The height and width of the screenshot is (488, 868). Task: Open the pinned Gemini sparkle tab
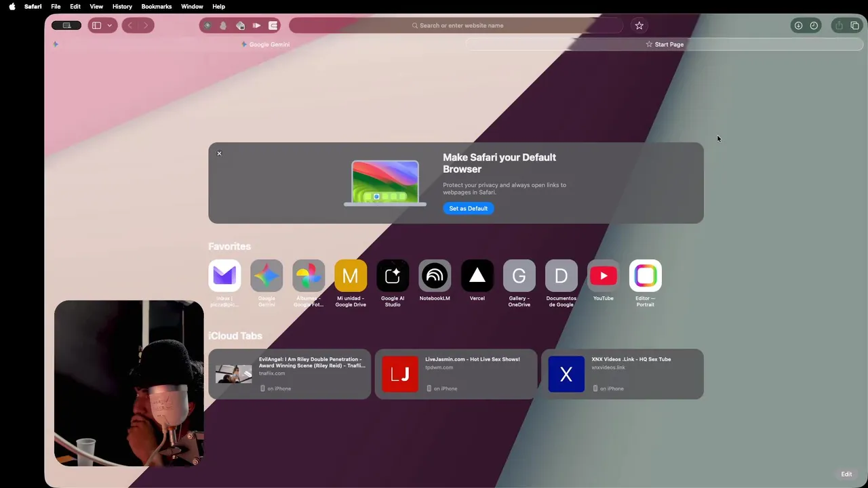pos(56,45)
